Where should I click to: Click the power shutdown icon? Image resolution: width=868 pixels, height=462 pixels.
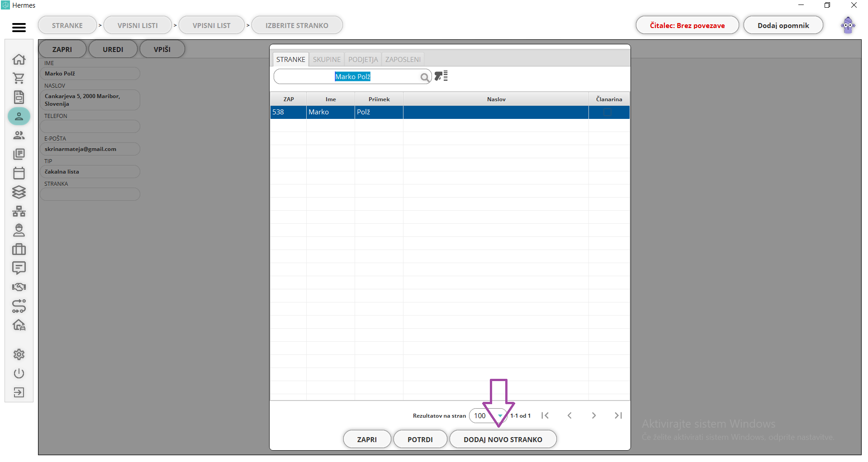tap(19, 373)
